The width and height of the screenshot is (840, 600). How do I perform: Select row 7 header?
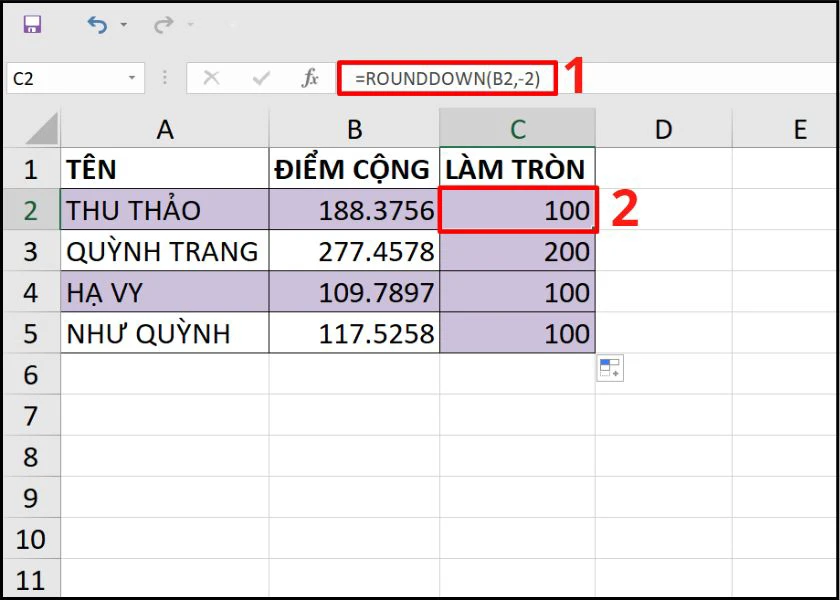click(31, 415)
